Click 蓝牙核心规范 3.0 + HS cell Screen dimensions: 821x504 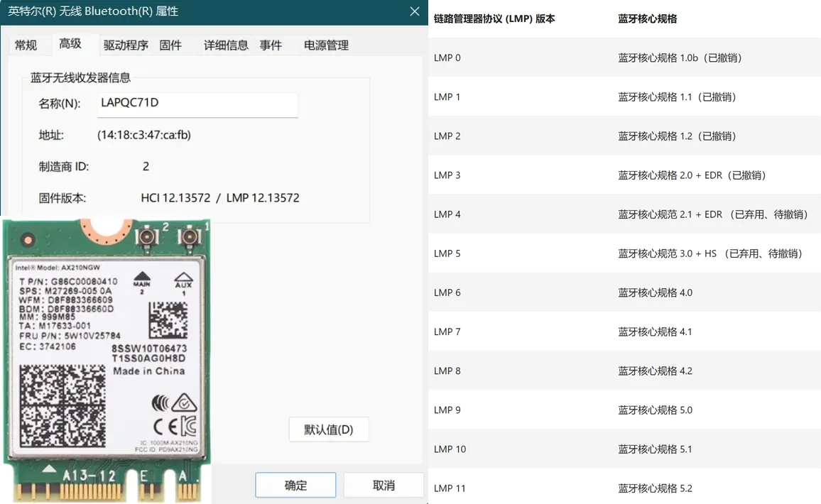click(710, 253)
